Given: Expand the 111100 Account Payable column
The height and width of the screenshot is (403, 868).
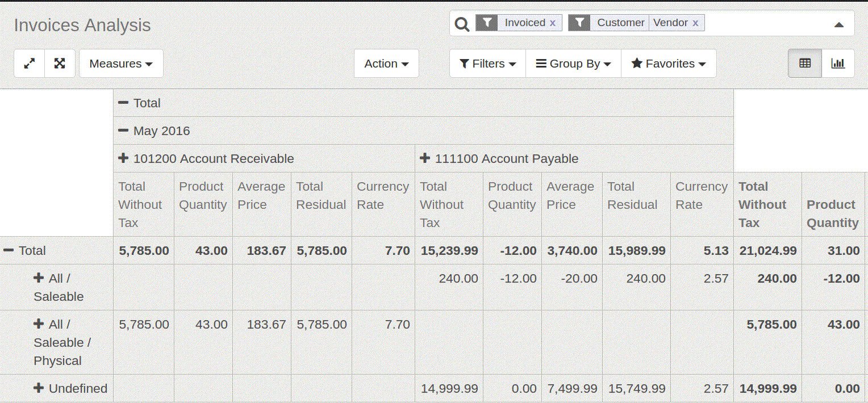Looking at the screenshot, I should pos(499,158).
